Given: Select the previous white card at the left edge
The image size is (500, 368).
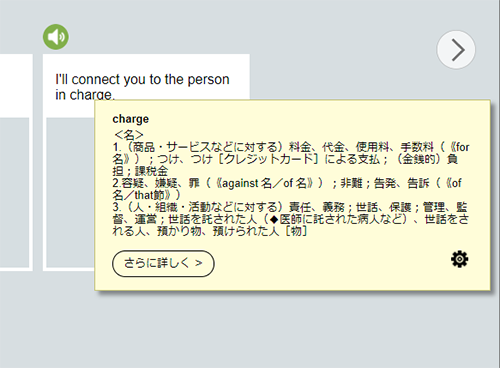Looking at the screenshot, I should [x=16, y=162].
